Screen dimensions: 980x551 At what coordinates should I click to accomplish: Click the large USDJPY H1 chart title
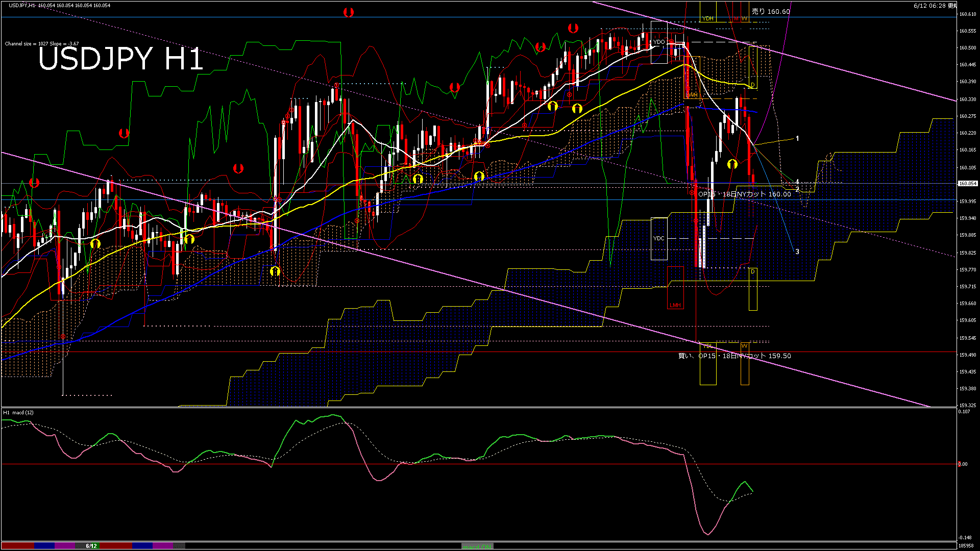(121, 59)
